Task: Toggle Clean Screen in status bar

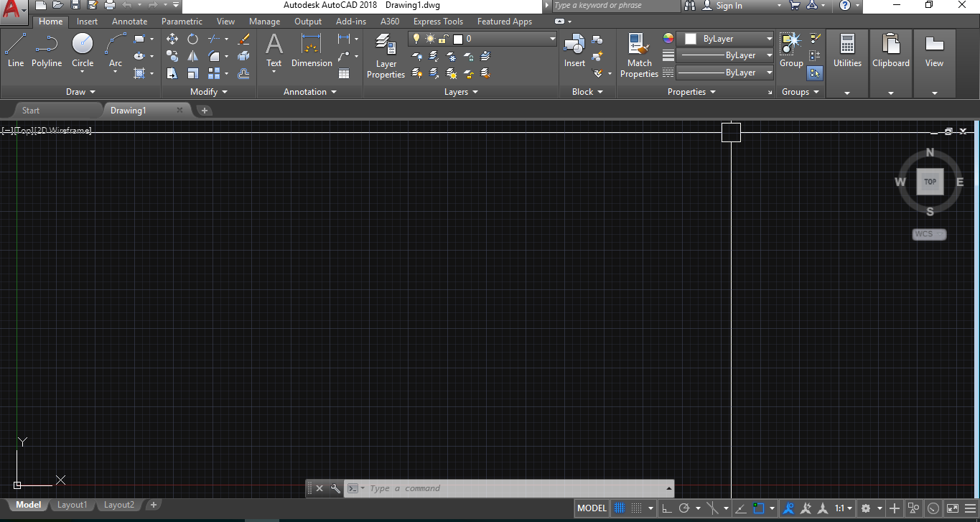Action: pyautogui.click(x=951, y=508)
